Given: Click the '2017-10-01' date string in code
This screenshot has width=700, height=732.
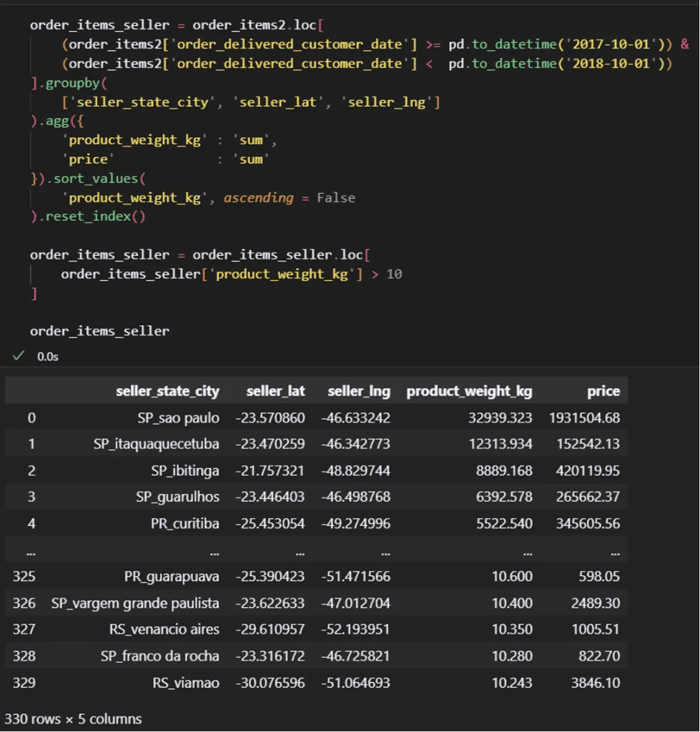Looking at the screenshot, I should pyautogui.click(x=611, y=44).
